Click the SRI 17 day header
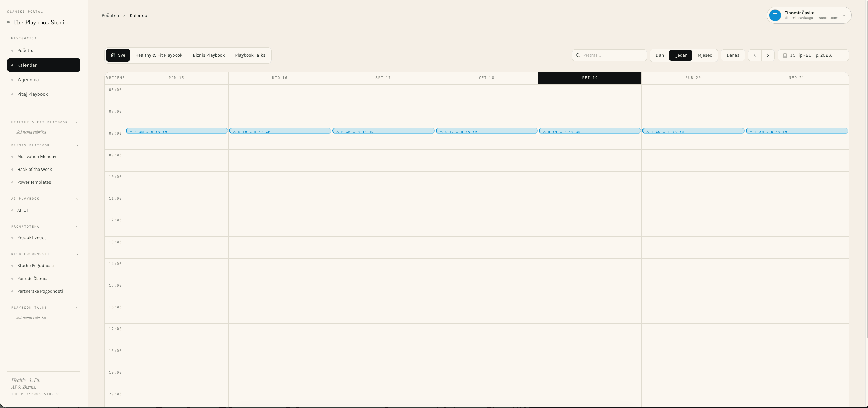Image resolution: width=868 pixels, height=408 pixels. tap(383, 78)
